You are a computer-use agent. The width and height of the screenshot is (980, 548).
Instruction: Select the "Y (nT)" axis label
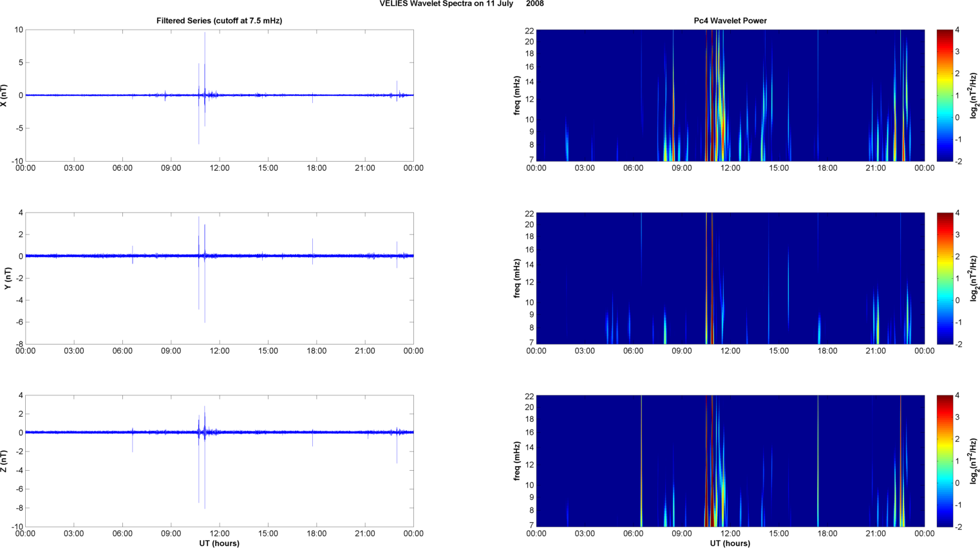pos(8,278)
